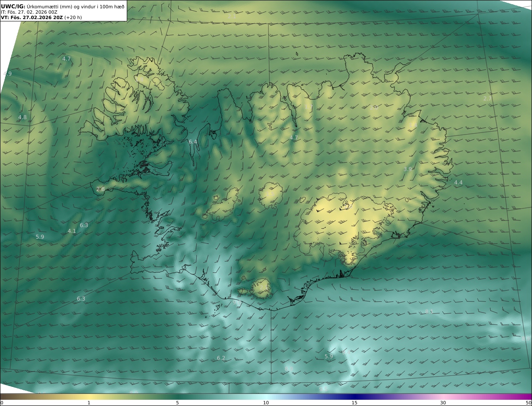The height and width of the screenshot is (406, 532).
Task: Click the colorbar tick label "30"
Action: (x=443, y=403)
